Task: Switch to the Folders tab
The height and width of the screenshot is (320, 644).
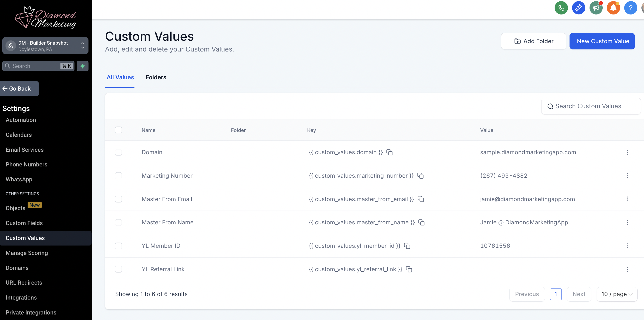Action: pyautogui.click(x=156, y=77)
